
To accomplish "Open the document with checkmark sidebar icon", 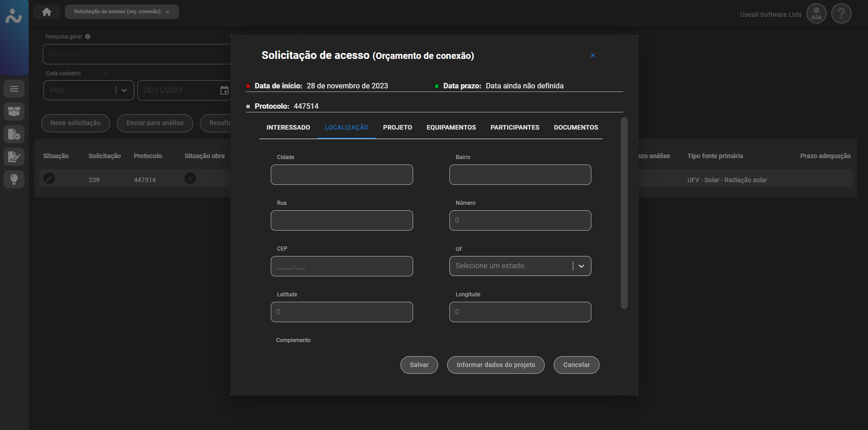I will point(14,134).
